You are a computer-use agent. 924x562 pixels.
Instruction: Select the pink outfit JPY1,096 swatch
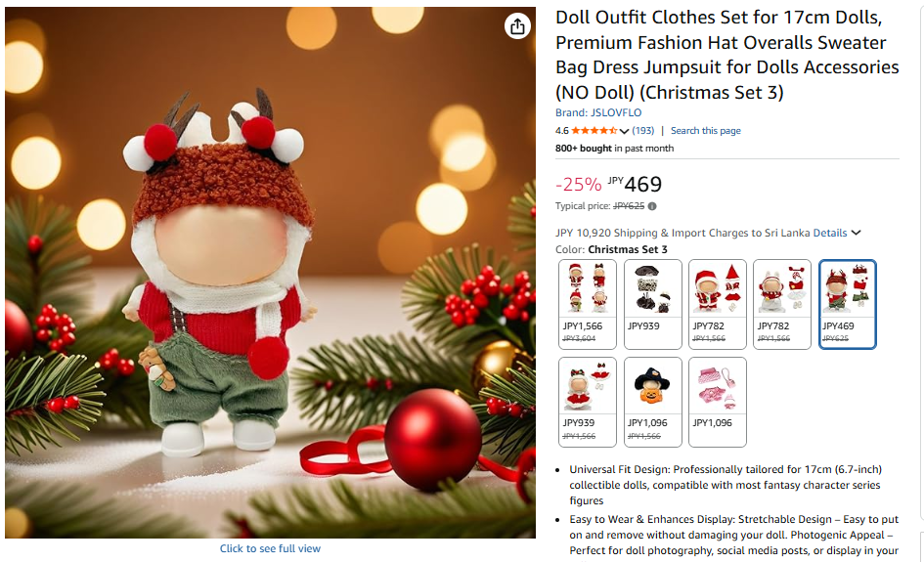[x=718, y=402]
